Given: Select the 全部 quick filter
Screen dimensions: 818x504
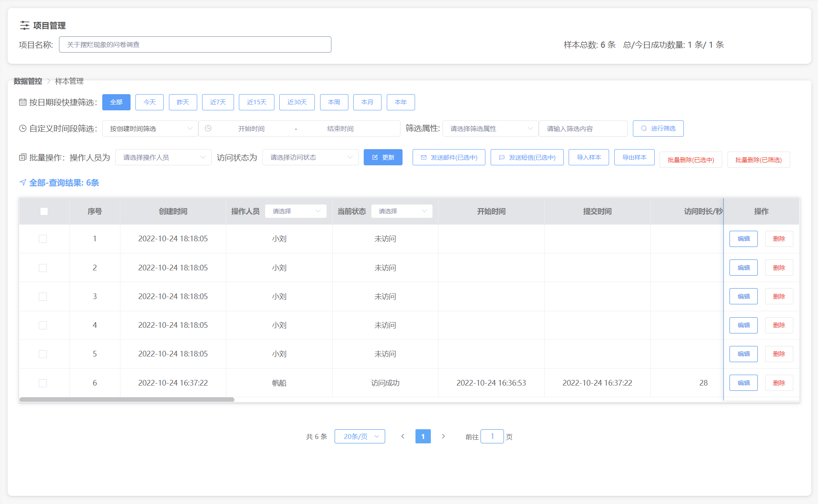Looking at the screenshot, I should pyautogui.click(x=116, y=102).
